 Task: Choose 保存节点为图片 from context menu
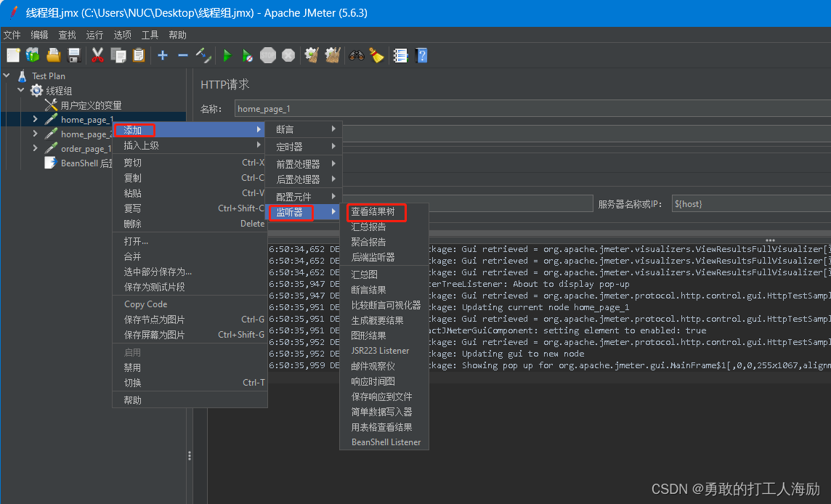pos(190,320)
